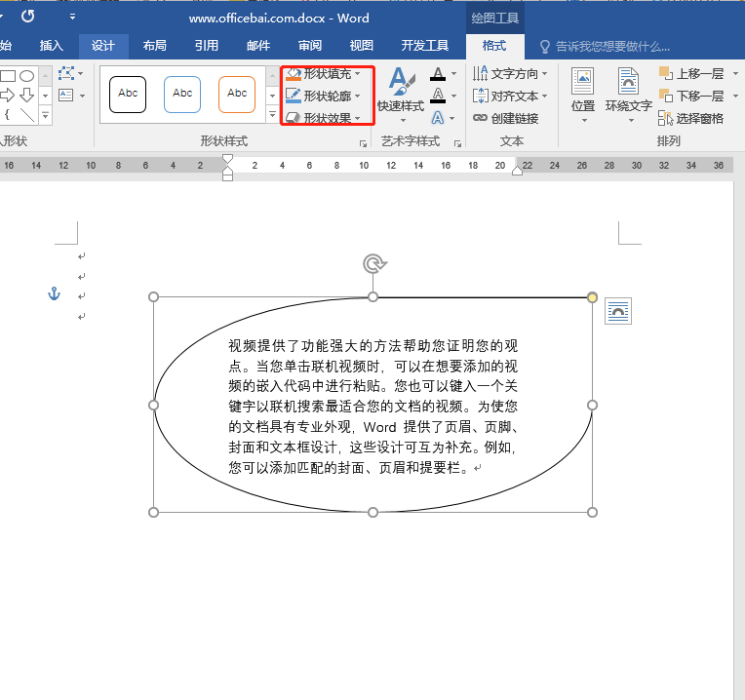Click the right middle sizing handle
Screen dimensions: 745x700
(x=592, y=406)
